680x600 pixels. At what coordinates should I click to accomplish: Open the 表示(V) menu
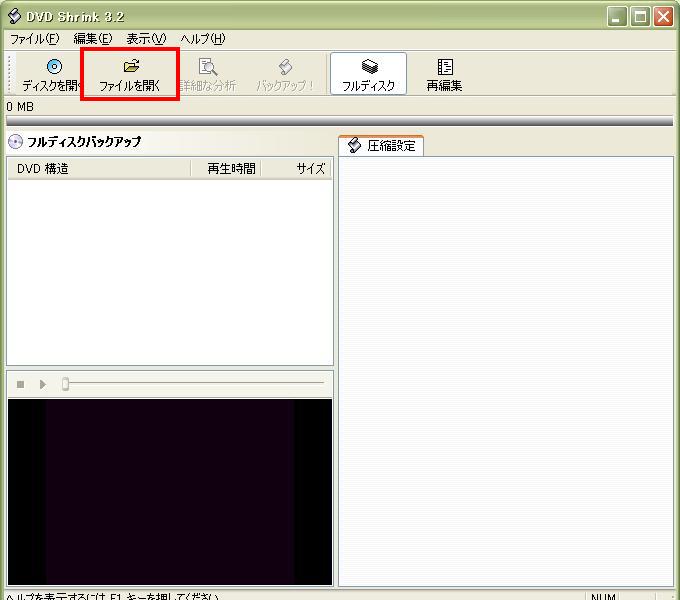[x=146, y=39]
